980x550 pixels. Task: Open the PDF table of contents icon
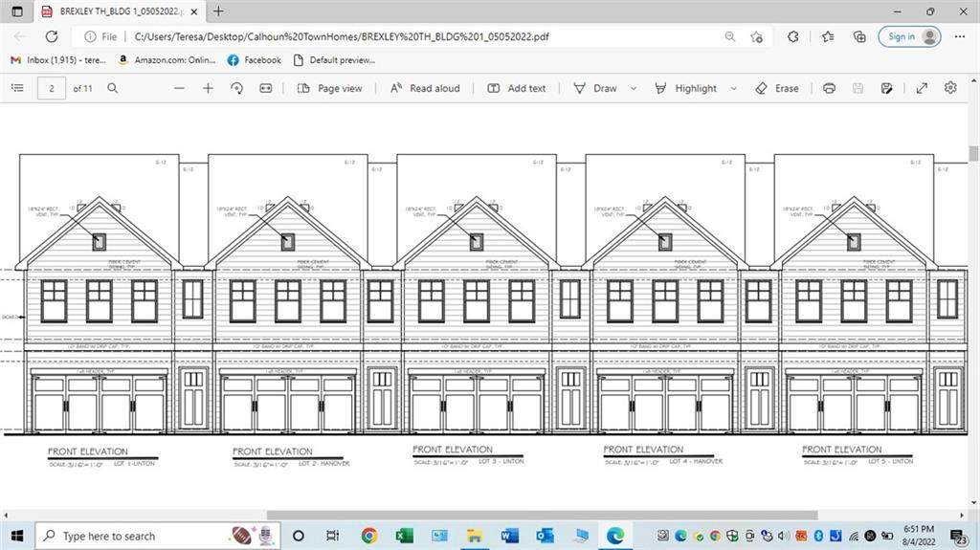(x=17, y=88)
